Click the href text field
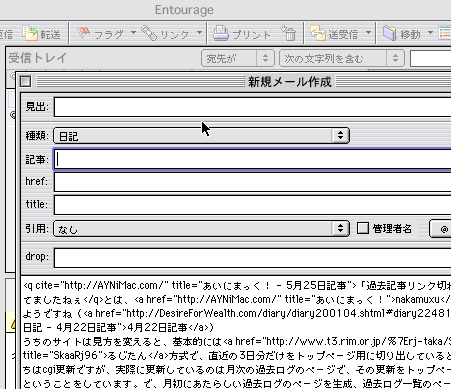The image size is (451, 389). [252, 182]
